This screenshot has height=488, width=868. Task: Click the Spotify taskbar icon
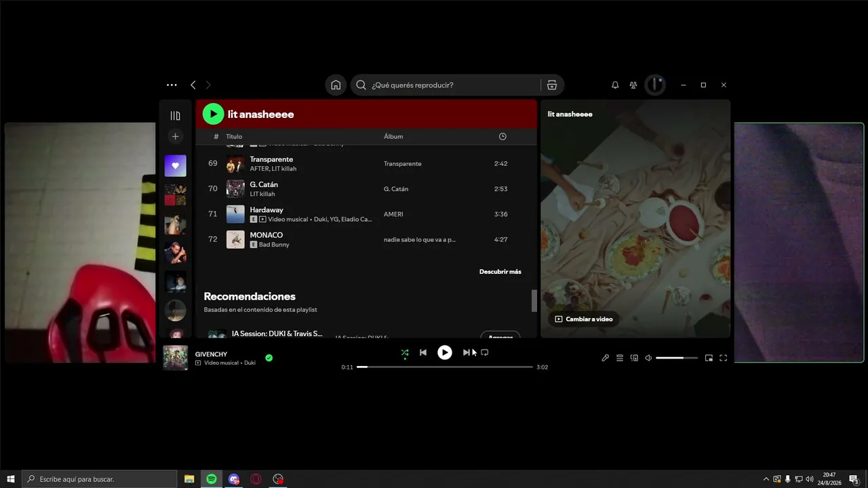[212, 479]
